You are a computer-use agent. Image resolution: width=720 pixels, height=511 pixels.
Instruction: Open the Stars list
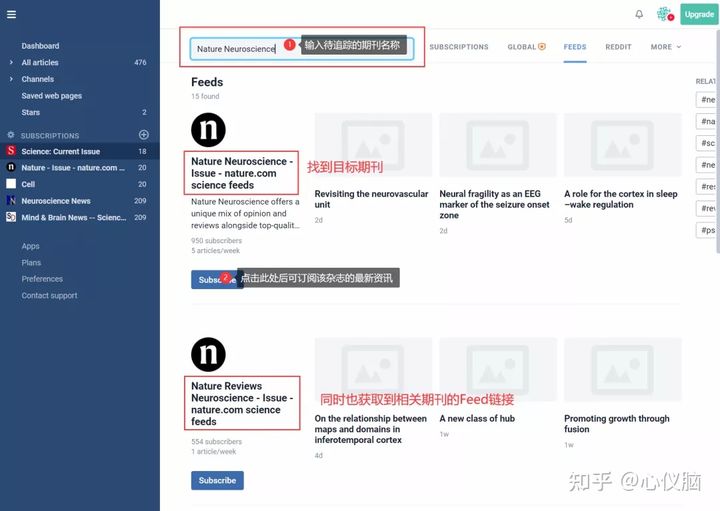pos(31,112)
